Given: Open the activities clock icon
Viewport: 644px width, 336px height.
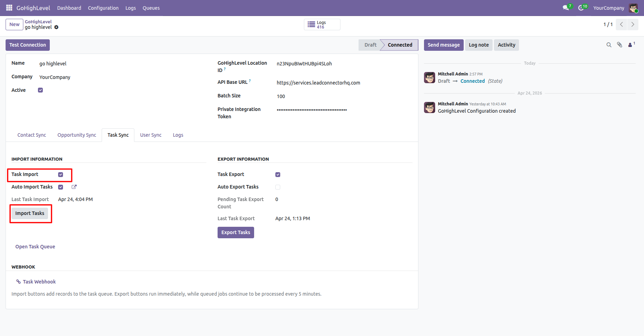Looking at the screenshot, I should click(x=581, y=8).
